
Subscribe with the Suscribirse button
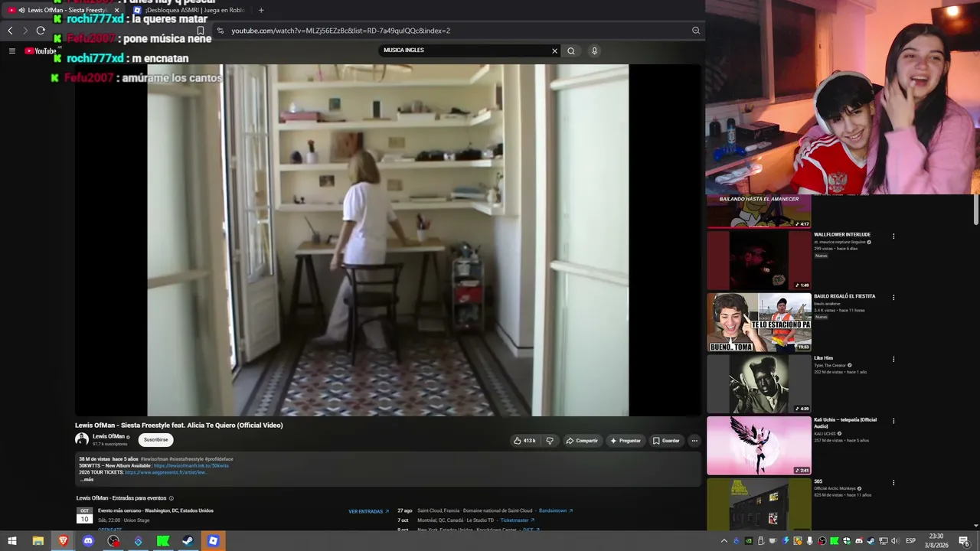tap(155, 440)
